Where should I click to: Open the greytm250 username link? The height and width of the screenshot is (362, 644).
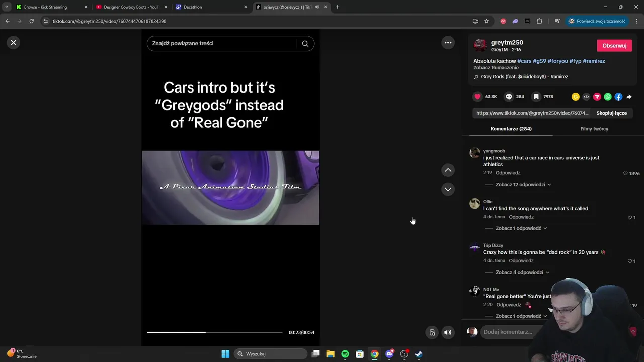pos(507,43)
